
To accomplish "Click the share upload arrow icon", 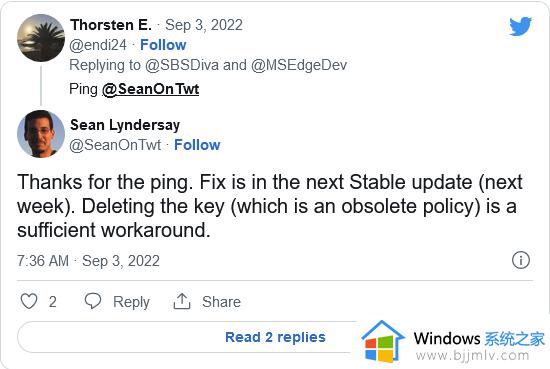I will [x=182, y=301].
